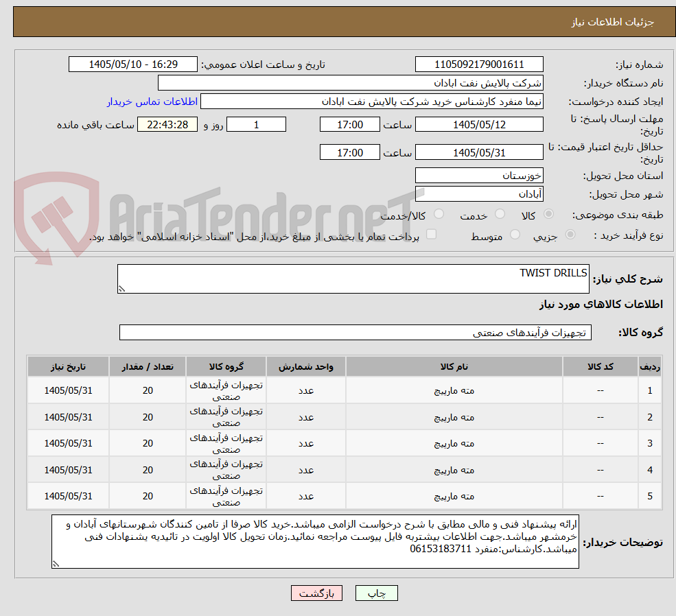Click the بازگشت (back) button
The image size is (676, 616).
click(316, 593)
